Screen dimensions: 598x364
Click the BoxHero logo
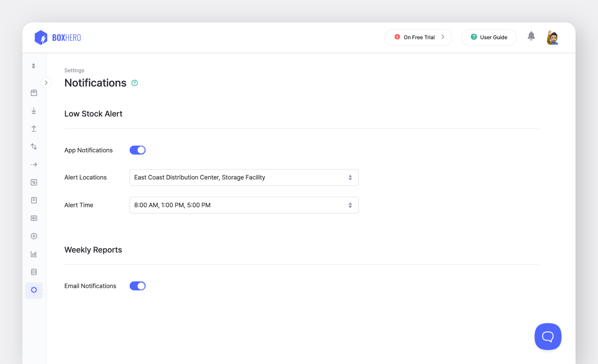pos(57,37)
